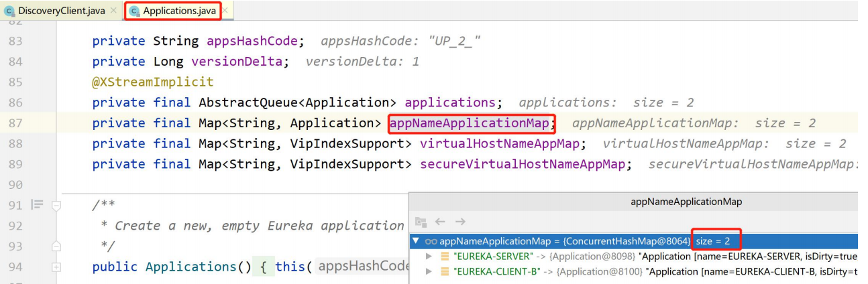
Task: Click the set-as-root icon in popup toolbar
Action: [421, 222]
